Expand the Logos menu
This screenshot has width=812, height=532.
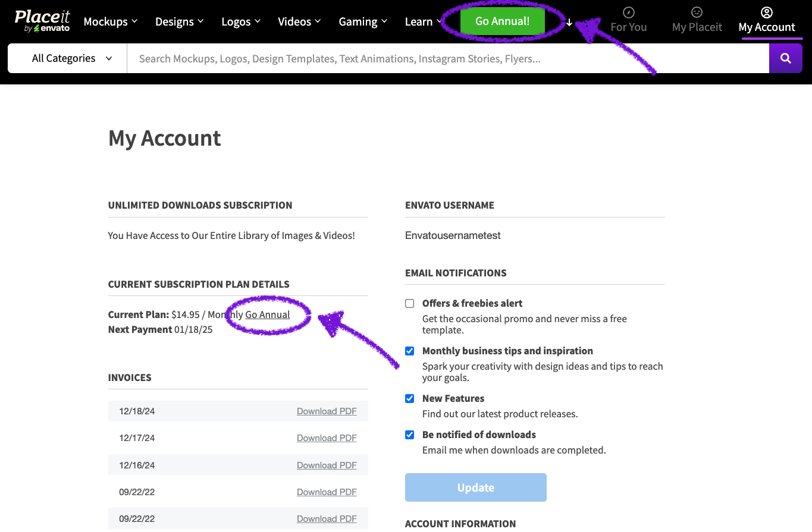[x=241, y=21]
